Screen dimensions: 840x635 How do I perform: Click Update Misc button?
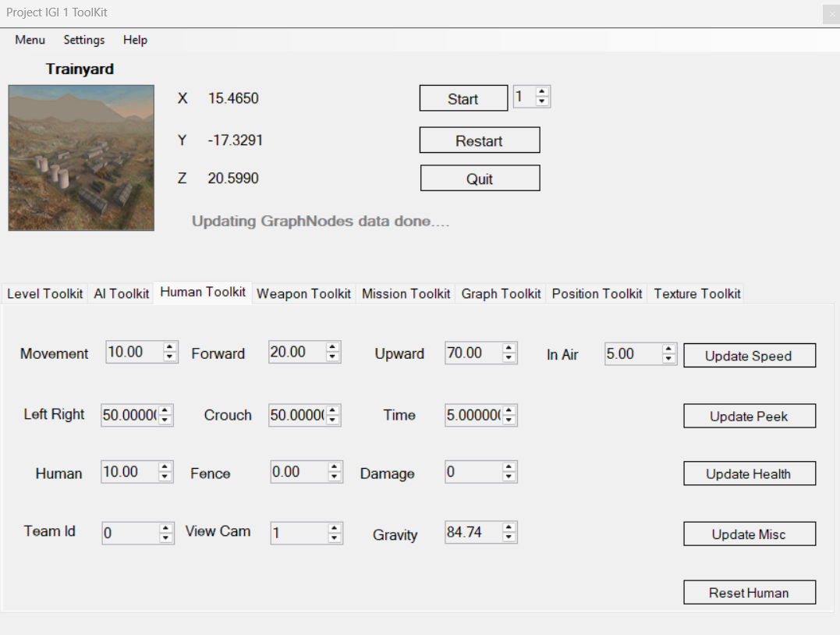pos(749,534)
